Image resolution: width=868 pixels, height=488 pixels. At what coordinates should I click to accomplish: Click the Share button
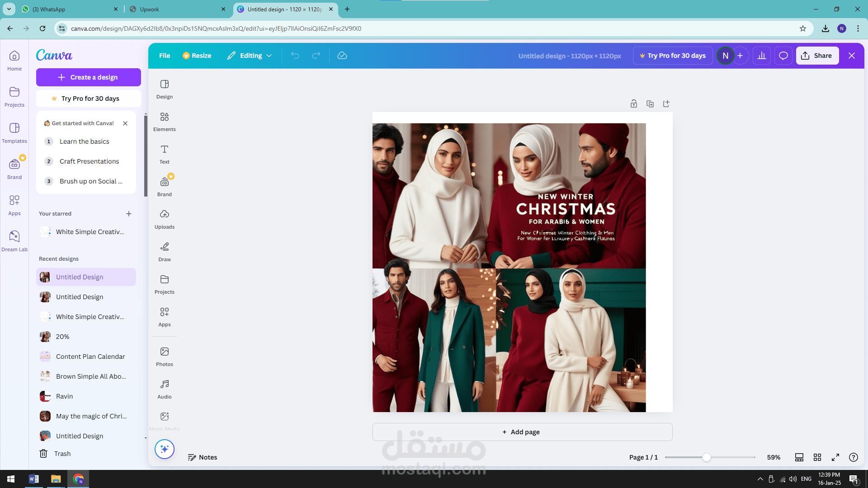pyautogui.click(x=817, y=56)
